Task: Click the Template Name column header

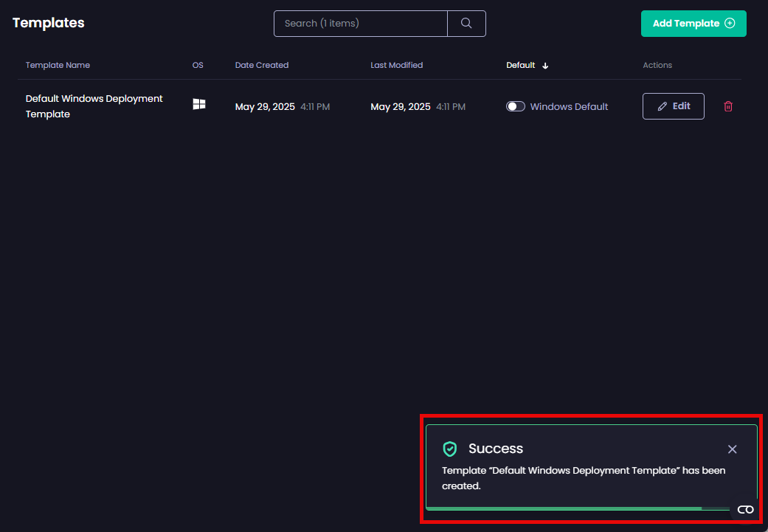Action: coord(58,65)
